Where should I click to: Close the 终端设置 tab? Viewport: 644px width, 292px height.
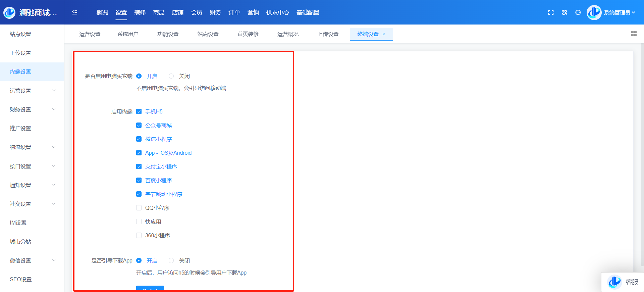384,34
